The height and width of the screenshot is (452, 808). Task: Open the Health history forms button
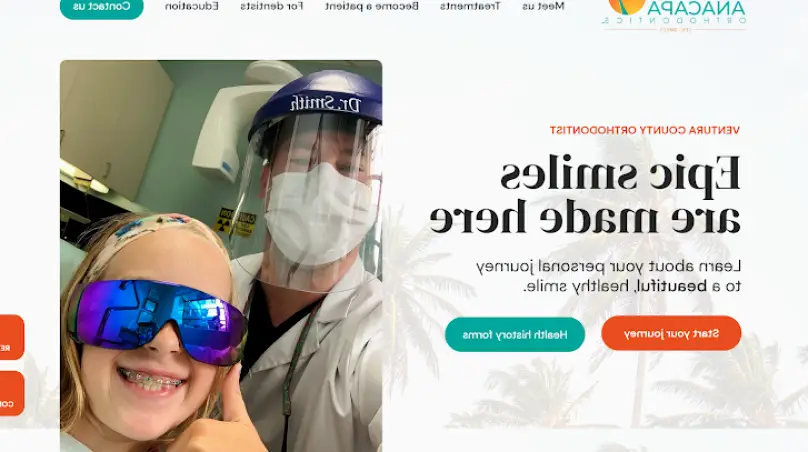(515, 334)
